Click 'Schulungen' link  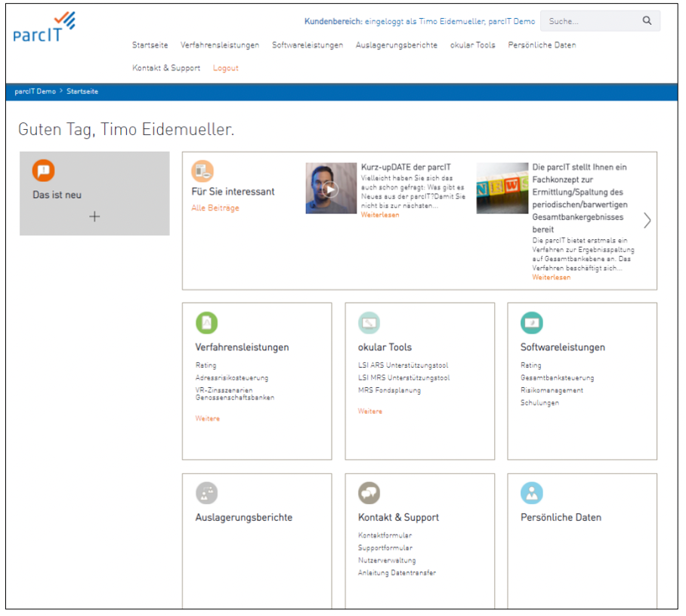(539, 402)
